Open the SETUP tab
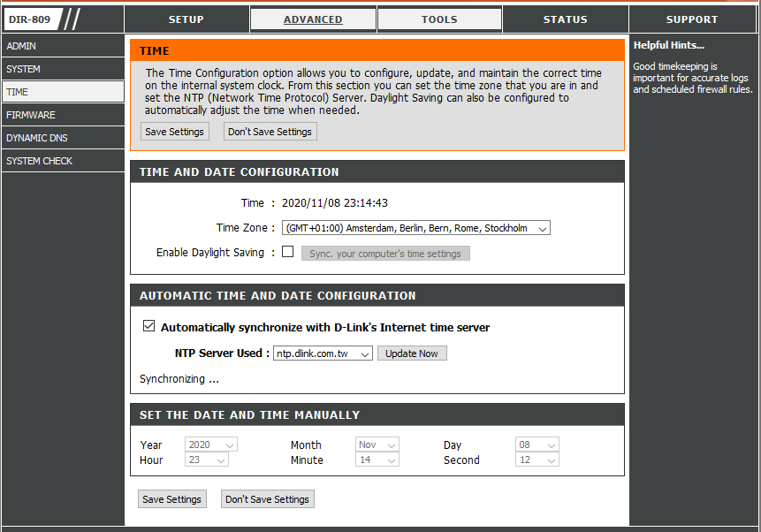This screenshot has height=532, width=761. pyautogui.click(x=186, y=19)
